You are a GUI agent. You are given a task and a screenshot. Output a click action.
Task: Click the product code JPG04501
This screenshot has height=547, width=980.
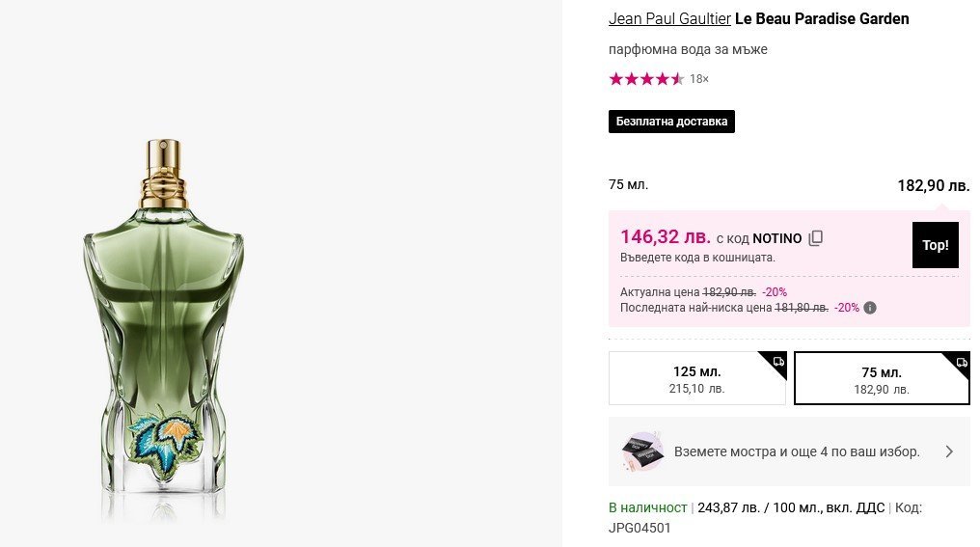click(x=640, y=528)
